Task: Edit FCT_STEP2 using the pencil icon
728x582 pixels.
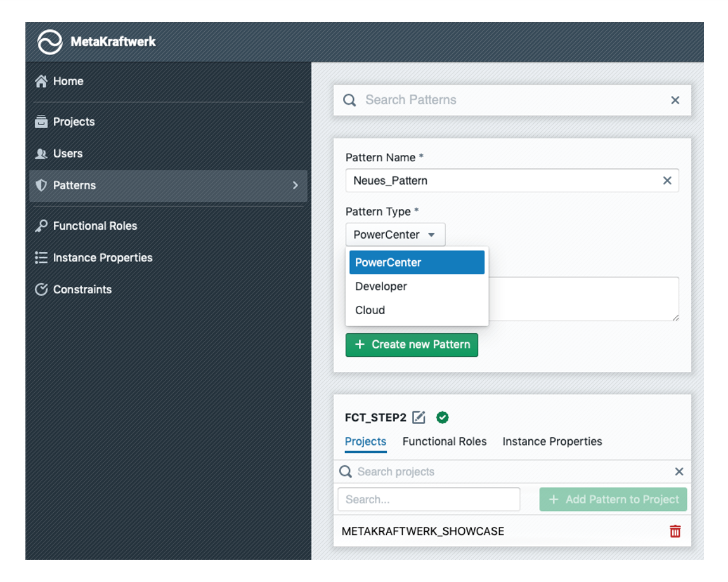Action: [x=419, y=418]
